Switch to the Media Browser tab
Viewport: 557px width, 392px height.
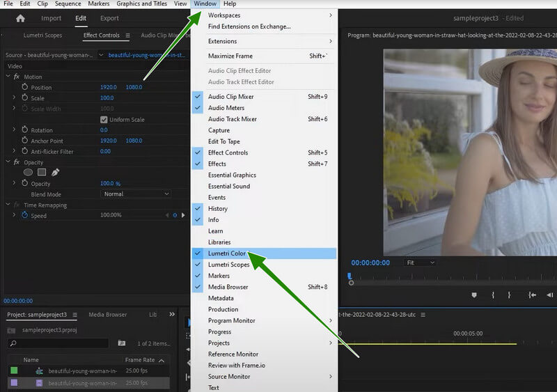(x=107, y=315)
